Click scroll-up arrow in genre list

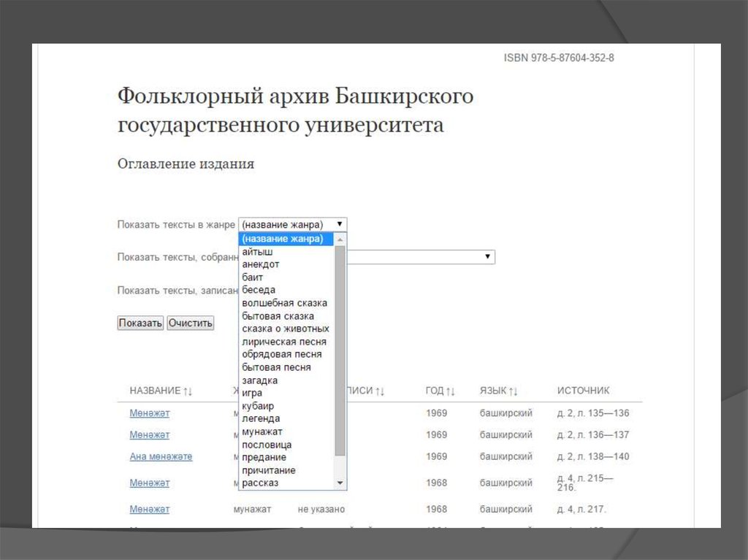click(340, 239)
